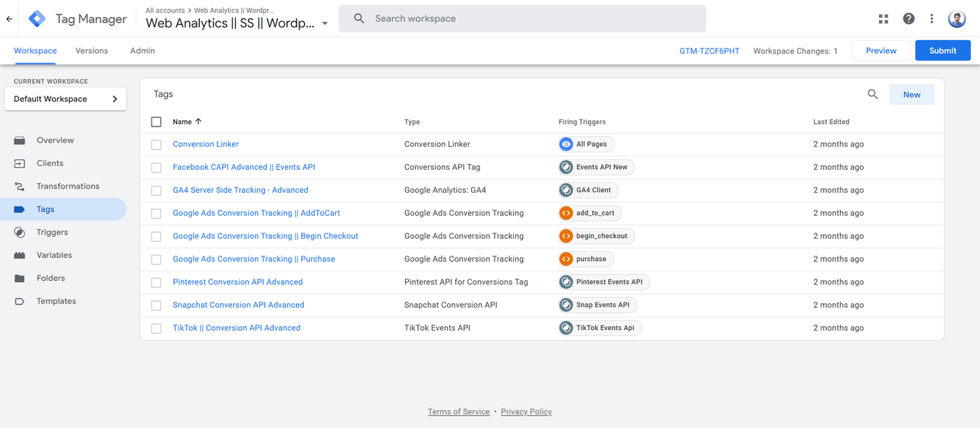Check the Snapchat Conversion API row checkbox
This screenshot has width=980, height=428.
(156, 305)
